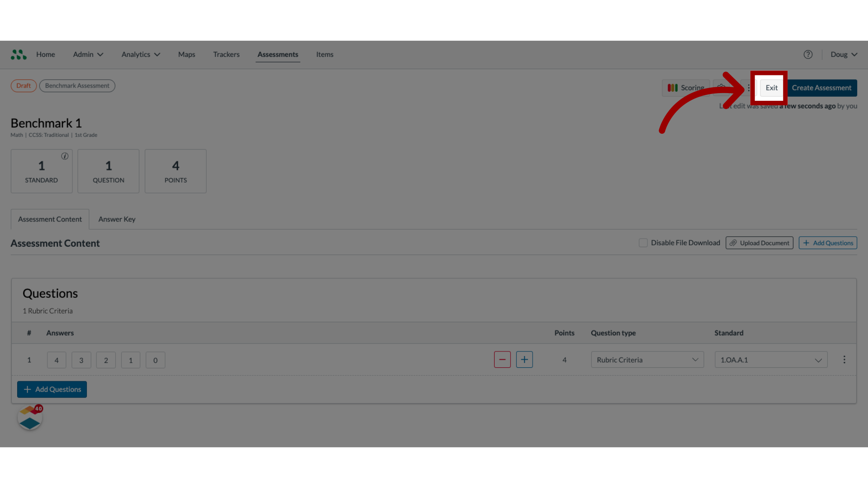Click the Exit button
This screenshot has height=488, width=868.
pyautogui.click(x=771, y=88)
